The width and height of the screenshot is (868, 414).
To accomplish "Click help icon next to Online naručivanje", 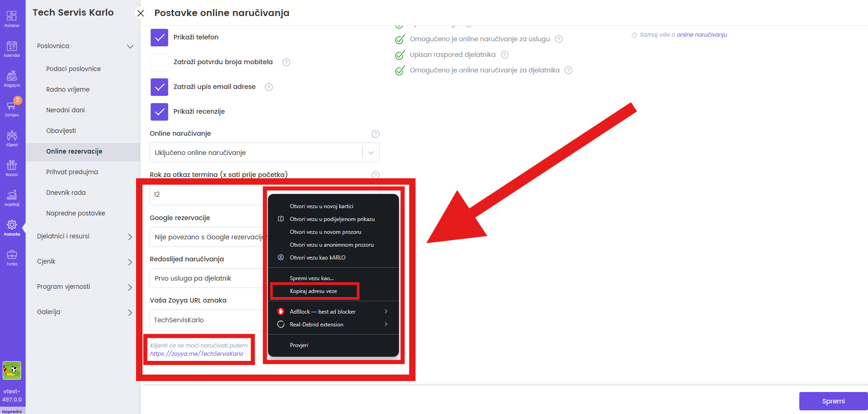I will coord(375,134).
